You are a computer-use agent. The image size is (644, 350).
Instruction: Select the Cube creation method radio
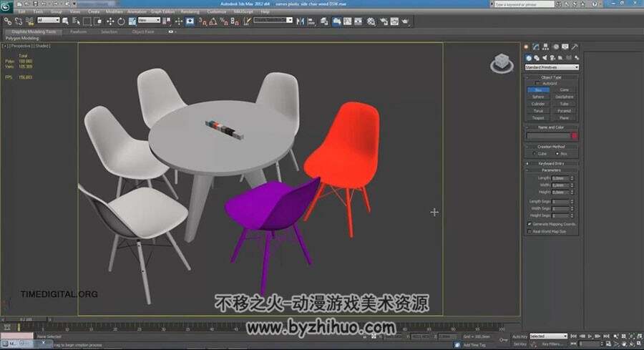[535, 154]
